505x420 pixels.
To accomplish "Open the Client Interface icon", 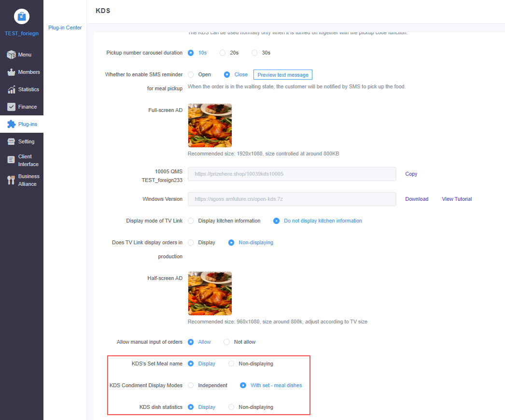I will tap(11, 160).
